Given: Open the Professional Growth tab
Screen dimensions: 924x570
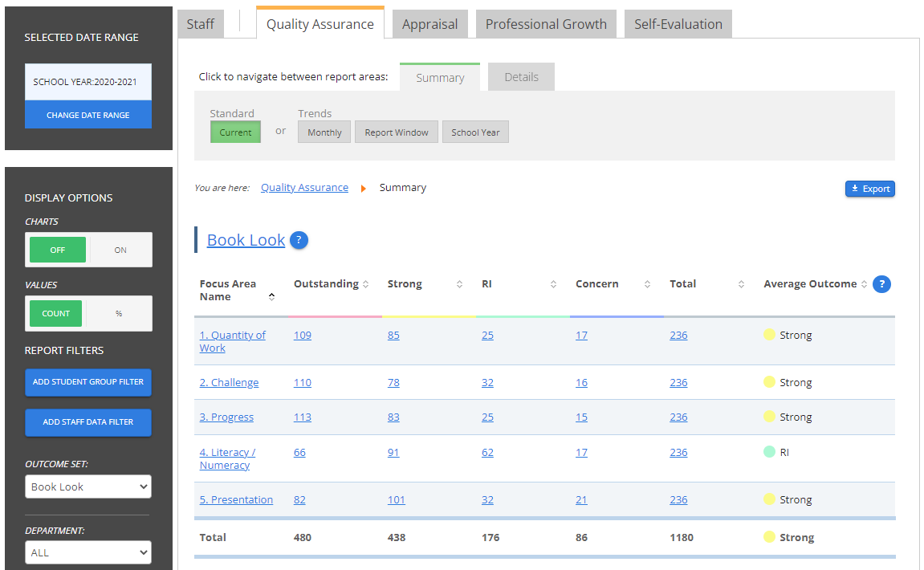Looking at the screenshot, I should click(x=546, y=24).
